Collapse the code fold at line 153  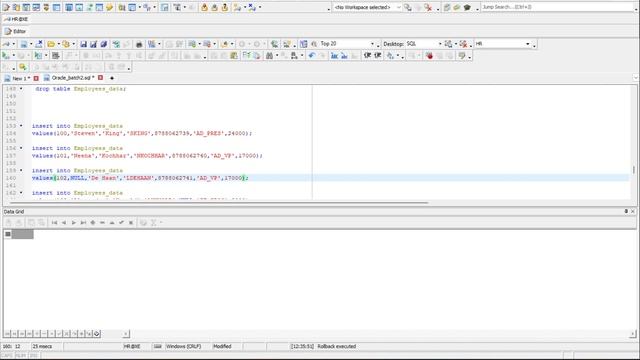tap(21, 126)
